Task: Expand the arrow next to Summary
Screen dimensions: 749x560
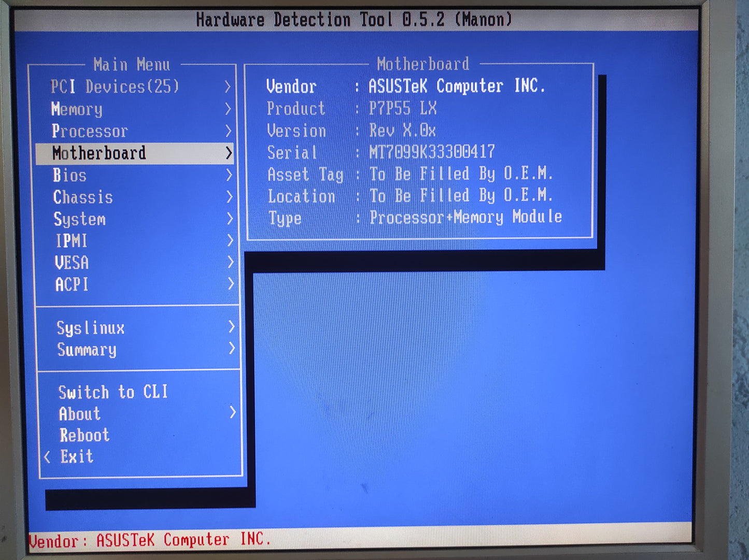Action: click(x=231, y=349)
